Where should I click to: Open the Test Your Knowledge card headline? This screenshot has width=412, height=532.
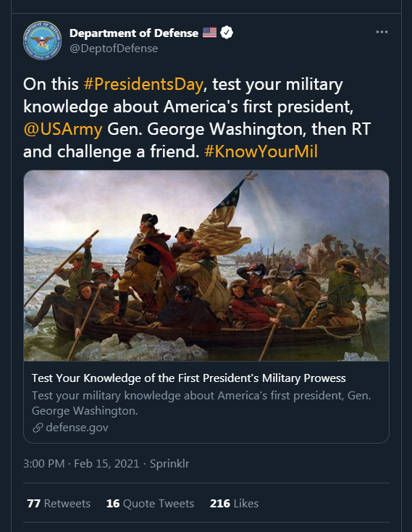[189, 378]
